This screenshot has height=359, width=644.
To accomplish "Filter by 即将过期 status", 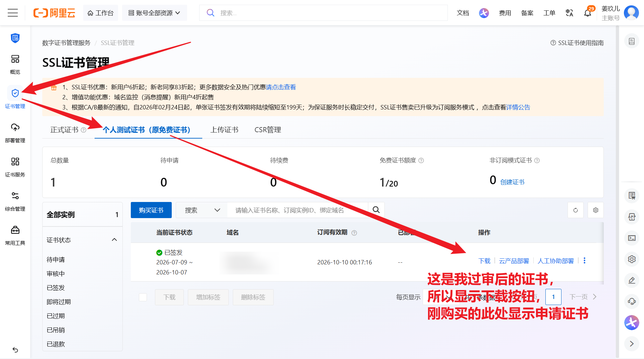I will [x=59, y=302].
